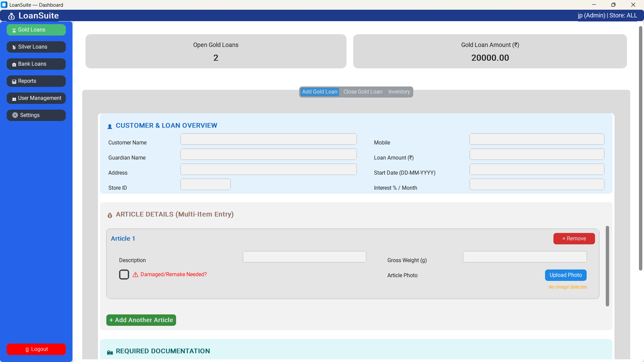Click the document icon beside Required Documentation
Screen dimensions: 644x362
[x=110, y=352]
